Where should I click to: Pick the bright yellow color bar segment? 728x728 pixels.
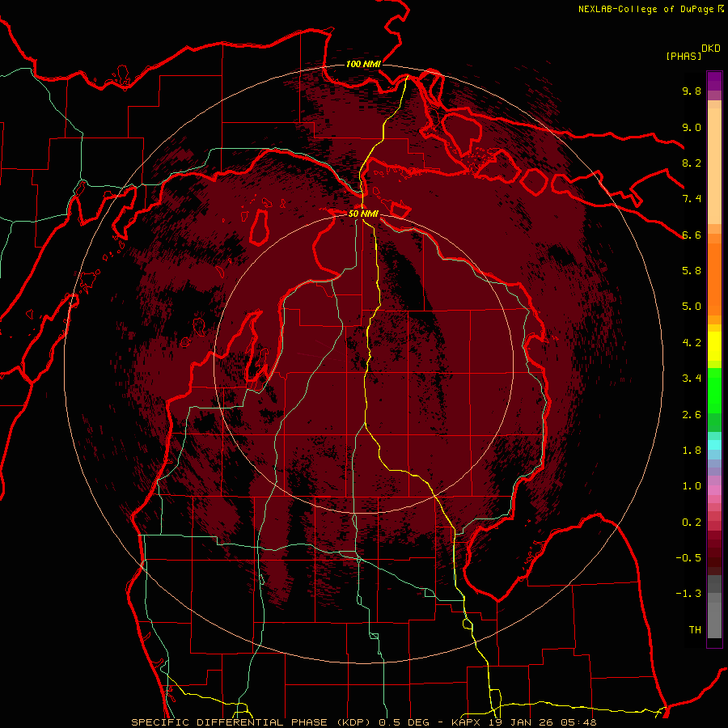pyautogui.click(x=714, y=346)
